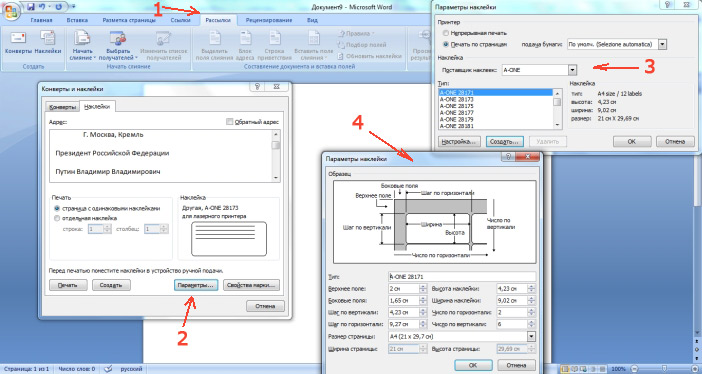Click the Save icon in quick access toolbar
Image resolution: width=702 pixels, height=374 pixels.
(x=31, y=7)
